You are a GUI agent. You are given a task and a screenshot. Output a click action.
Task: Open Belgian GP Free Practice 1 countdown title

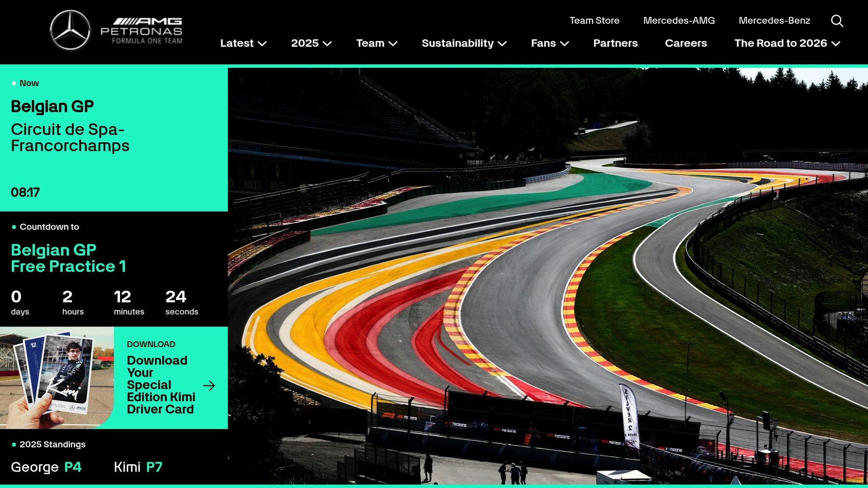point(68,258)
